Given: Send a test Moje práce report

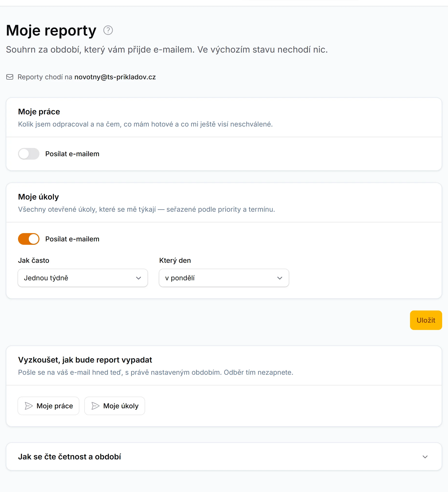Looking at the screenshot, I should point(49,406).
